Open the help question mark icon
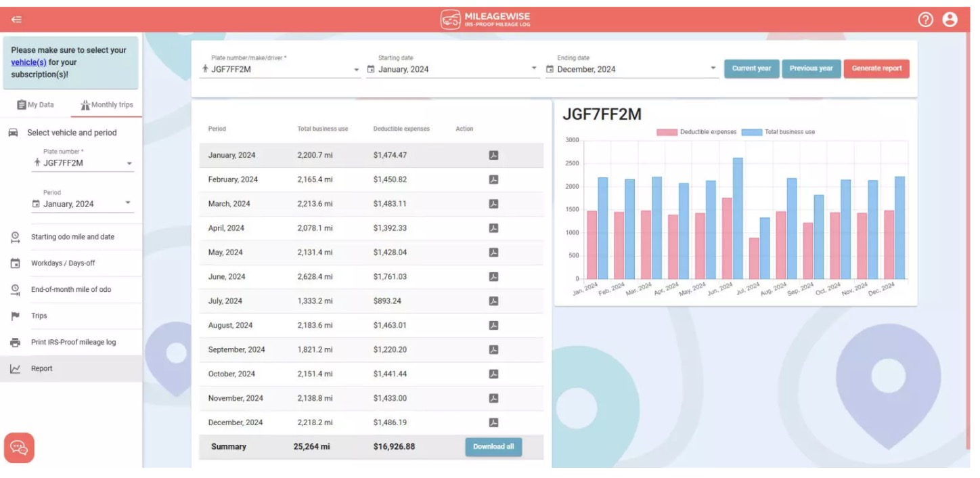980x478 pixels. 925,20
